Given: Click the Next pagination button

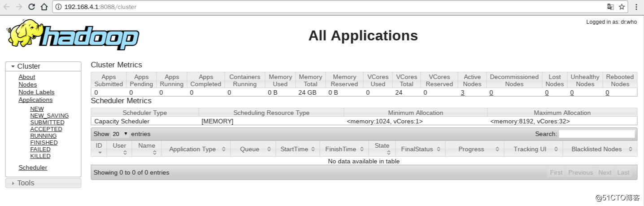Looking at the screenshot, I should tap(605, 172).
